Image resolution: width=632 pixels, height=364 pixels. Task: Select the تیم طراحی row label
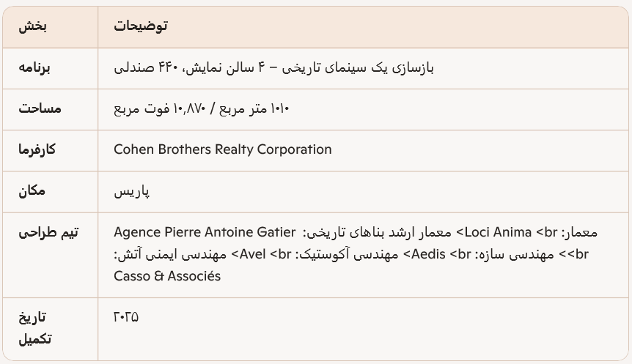(x=48, y=233)
